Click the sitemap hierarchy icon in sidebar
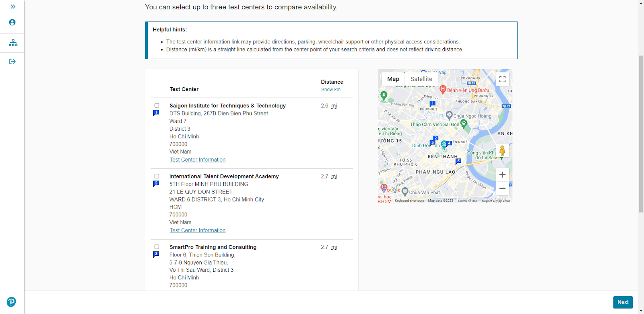The height and width of the screenshot is (314, 644). tap(13, 43)
